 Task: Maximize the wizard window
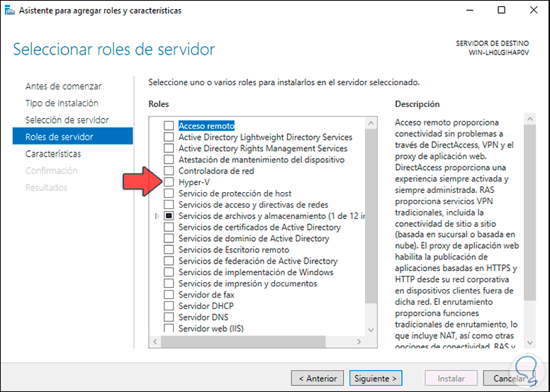point(502,11)
